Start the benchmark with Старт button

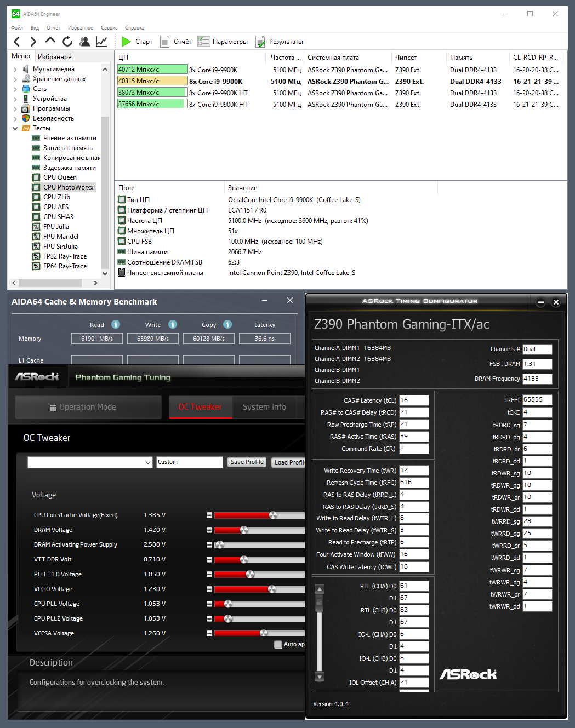click(x=137, y=42)
